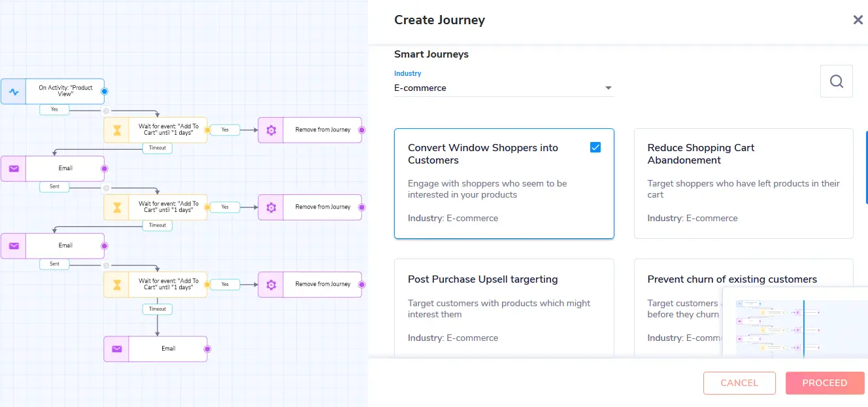868x407 pixels.
Task: Click the PROCEED button
Action: pos(825,383)
